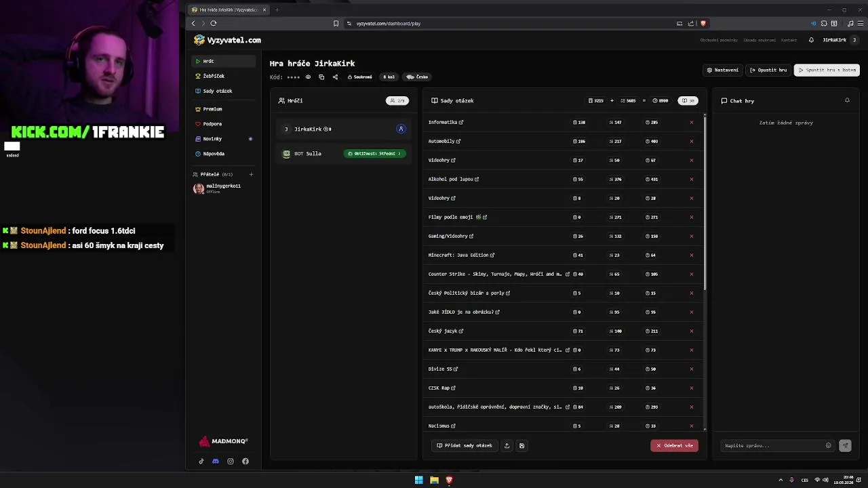Screen dimensions: 868x488
Task: Remove Filmy podle emoji set
Action: [692, 218]
